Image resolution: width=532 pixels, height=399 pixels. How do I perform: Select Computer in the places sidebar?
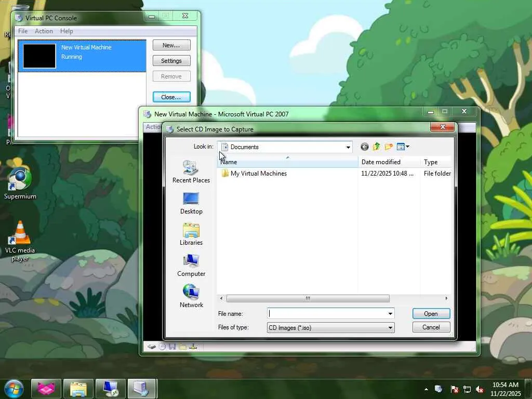[x=191, y=265]
